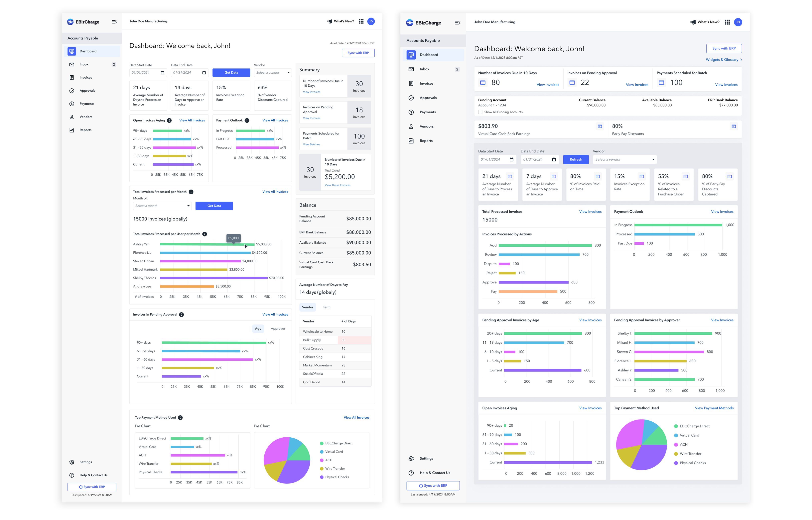Collapse left sidebar using menu toggle icon
Image resolution: width=812 pixels, height=520 pixels.
tap(114, 22)
